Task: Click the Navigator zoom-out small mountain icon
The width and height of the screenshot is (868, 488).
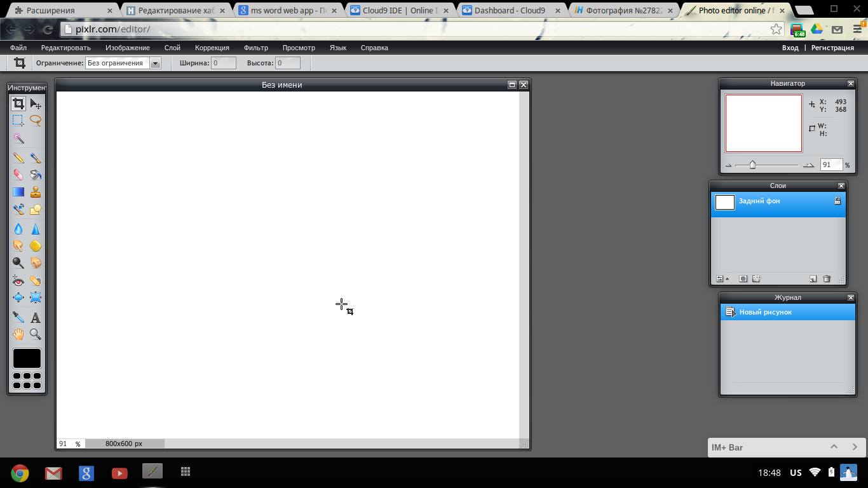Action: click(x=728, y=165)
